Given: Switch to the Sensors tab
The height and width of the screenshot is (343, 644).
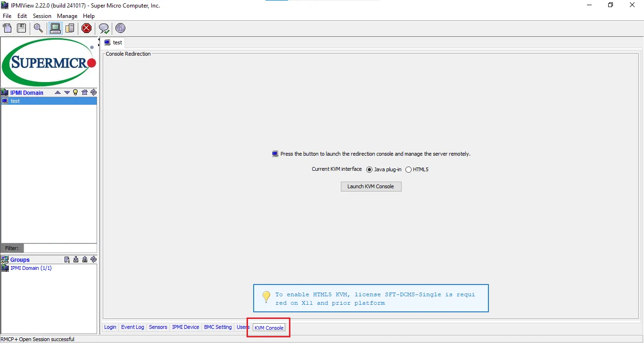Looking at the screenshot, I should click(158, 327).
